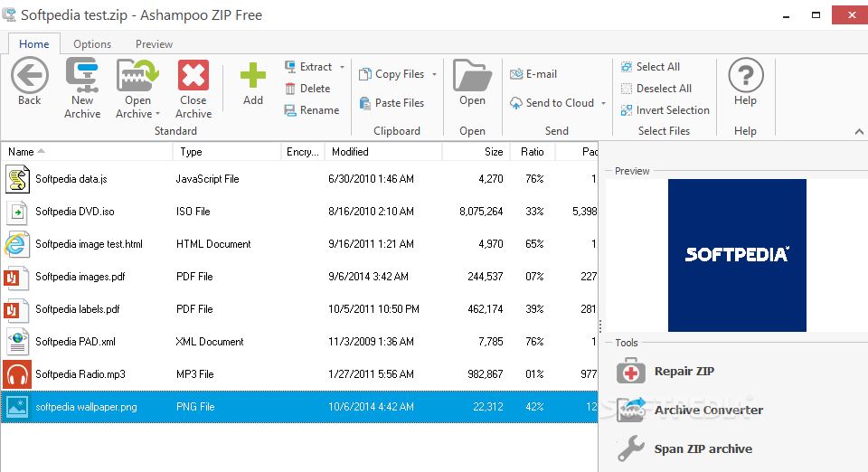Viewport: 868px width, 472px height.
Task: Click the Softpedia data.js script icon
Action: (x=17, y=179)
